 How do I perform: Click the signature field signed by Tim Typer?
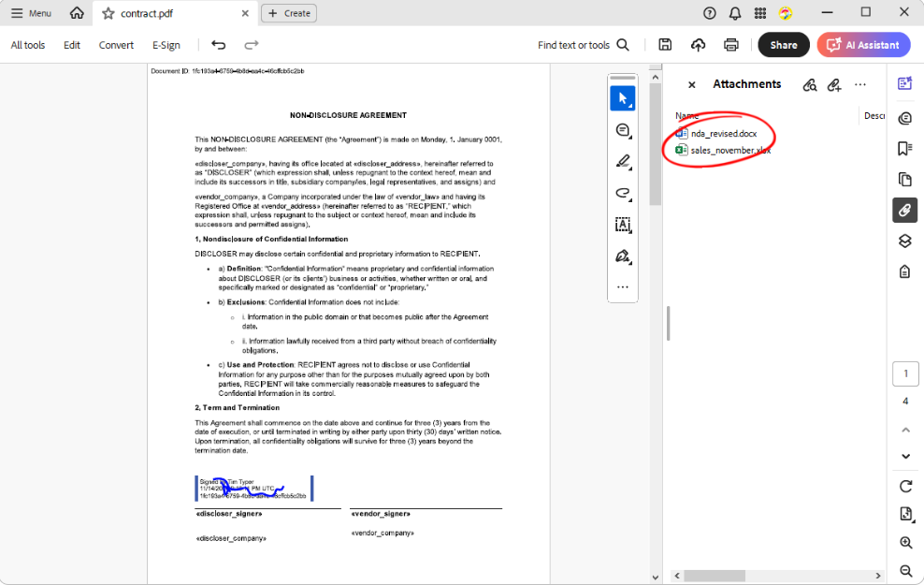(254, 489)
